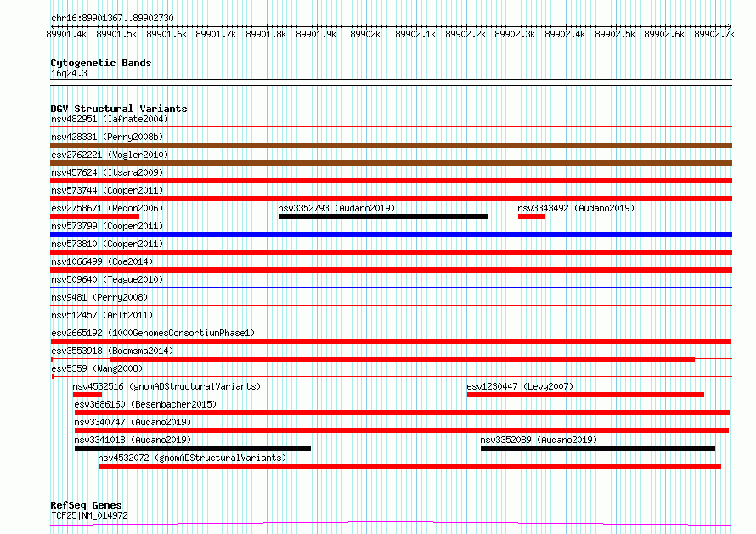
Task: Open the nsv573810 (Cooper2011) variant label
Action: click(x=107, y=244)
